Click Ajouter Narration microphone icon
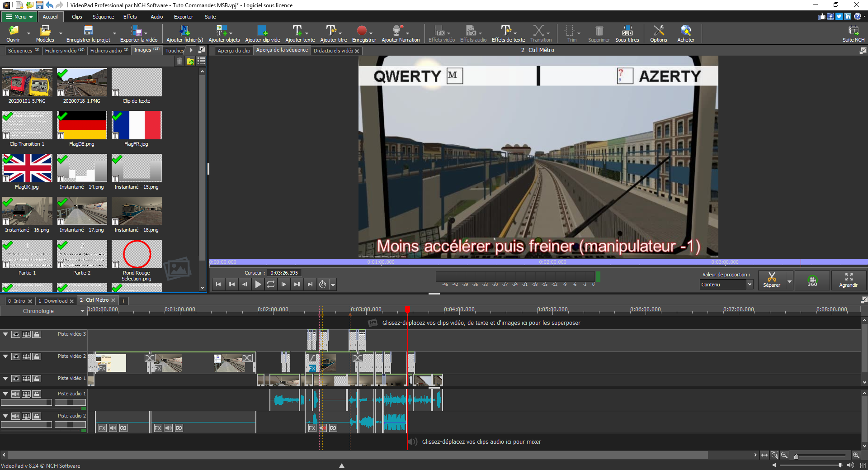This screenshot has width=868, height=470. pyautogui.click(x=397, y=31)
